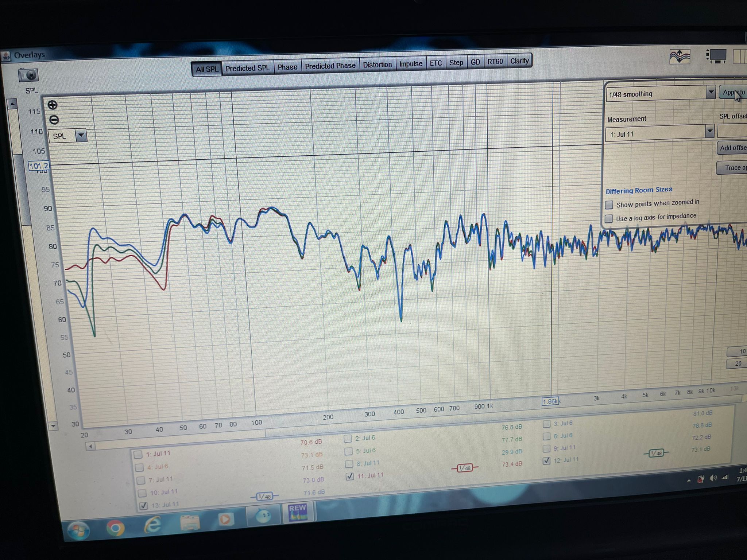Image resolution: width=747 pixels, height=560 pixels.
Task: Expand the Measurement selector showing 1: Jul 11
Action: click(x=709, y=131)
